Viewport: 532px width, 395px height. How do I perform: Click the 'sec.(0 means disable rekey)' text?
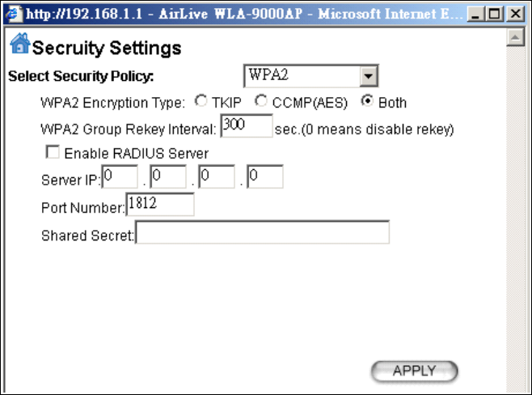pos(364,130)
